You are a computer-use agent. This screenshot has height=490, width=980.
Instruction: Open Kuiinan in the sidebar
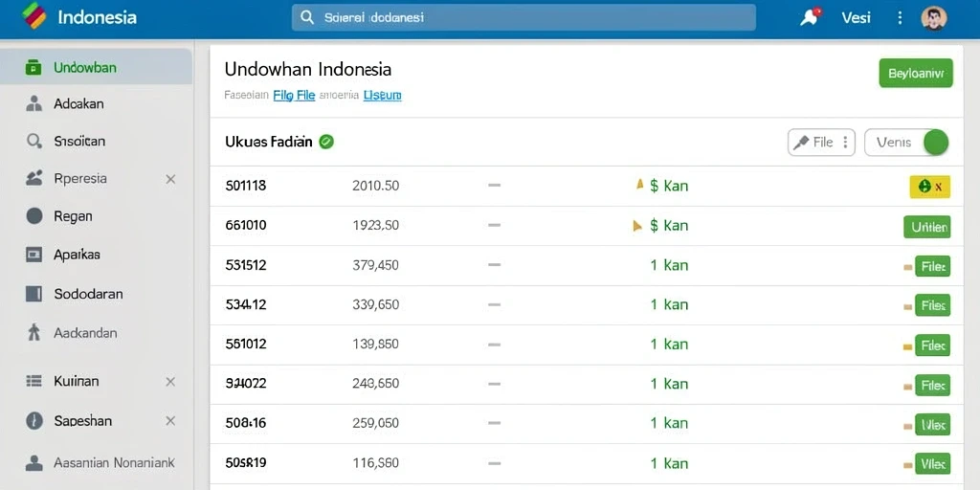pos(77,381)
